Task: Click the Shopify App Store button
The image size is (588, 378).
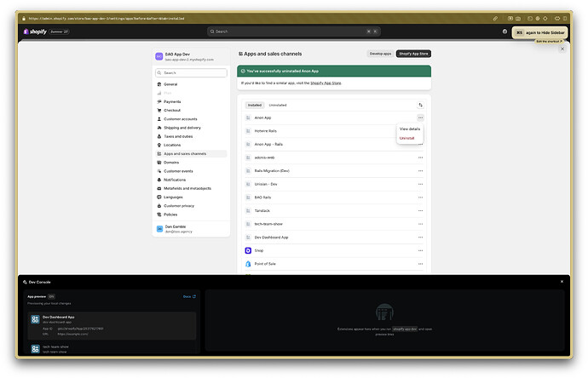Action: pyautogui.click(x=413, y=54)
